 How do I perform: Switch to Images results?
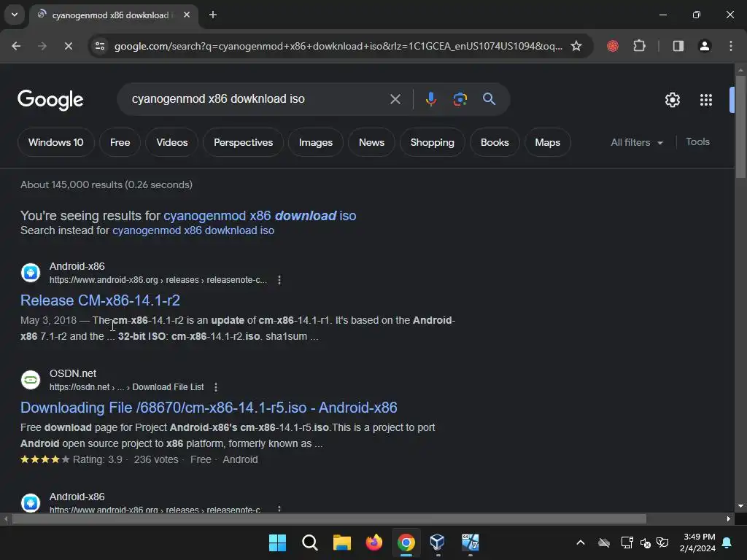[x=315, y=142]
